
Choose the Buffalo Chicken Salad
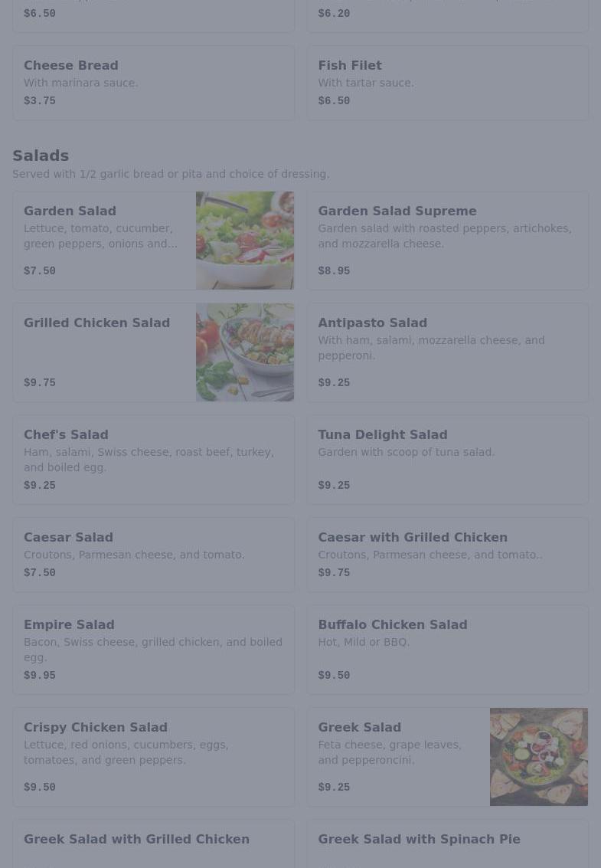pyautogui.click(x=447, y=650)
